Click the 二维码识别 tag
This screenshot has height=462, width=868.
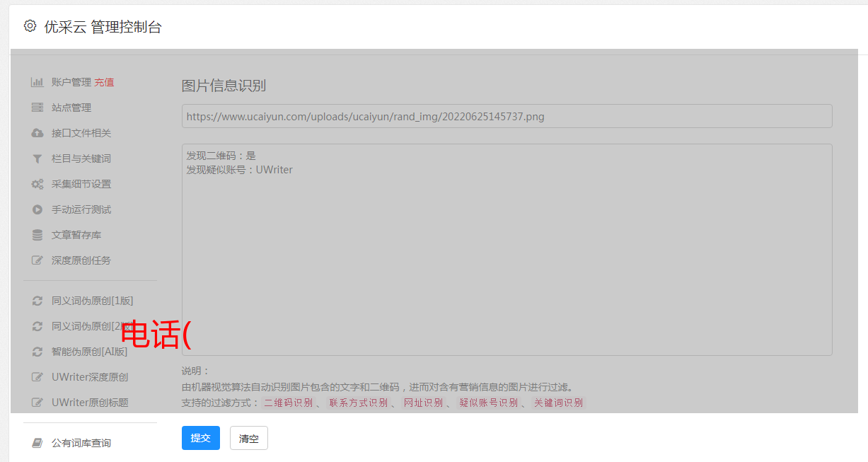289,403
